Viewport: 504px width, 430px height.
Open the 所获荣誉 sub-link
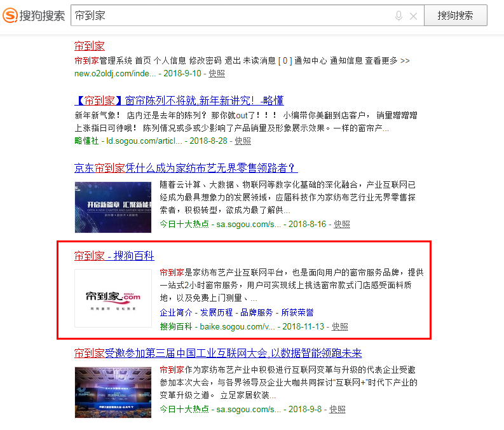pos(297,312)
